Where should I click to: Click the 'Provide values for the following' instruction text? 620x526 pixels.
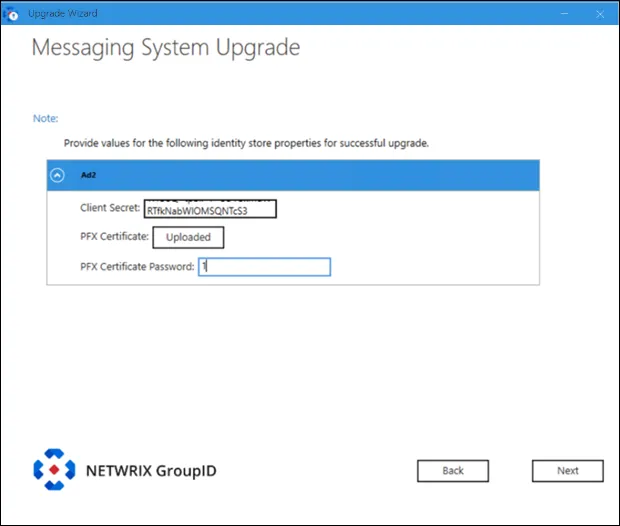point(246,143)
